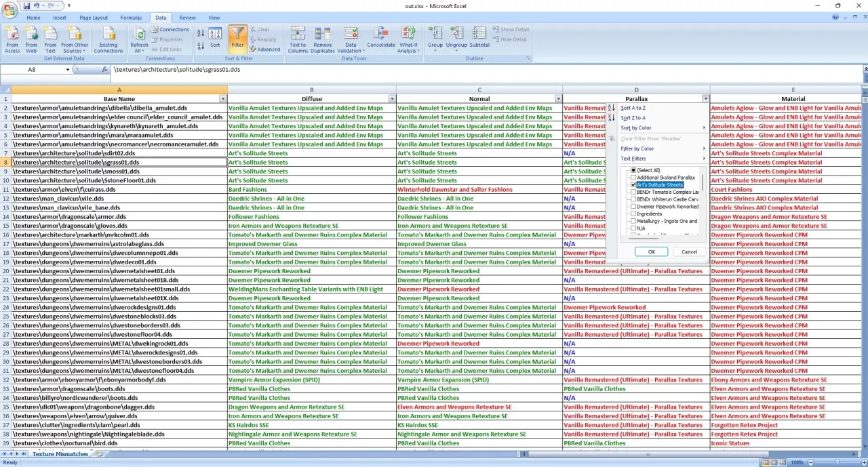Undo via Quick Access toolbar
Screen dimensions: 868x467
click(x=37, y=5)
